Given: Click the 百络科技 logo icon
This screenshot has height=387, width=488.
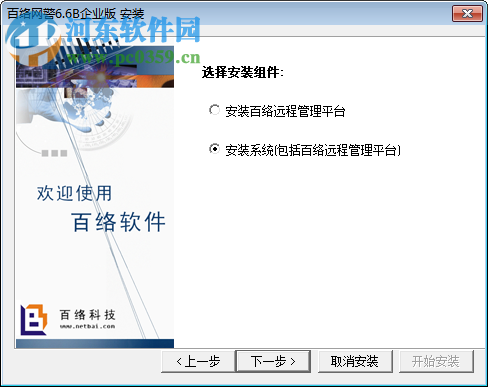Looking at the screenshot, I should point(33,320).
